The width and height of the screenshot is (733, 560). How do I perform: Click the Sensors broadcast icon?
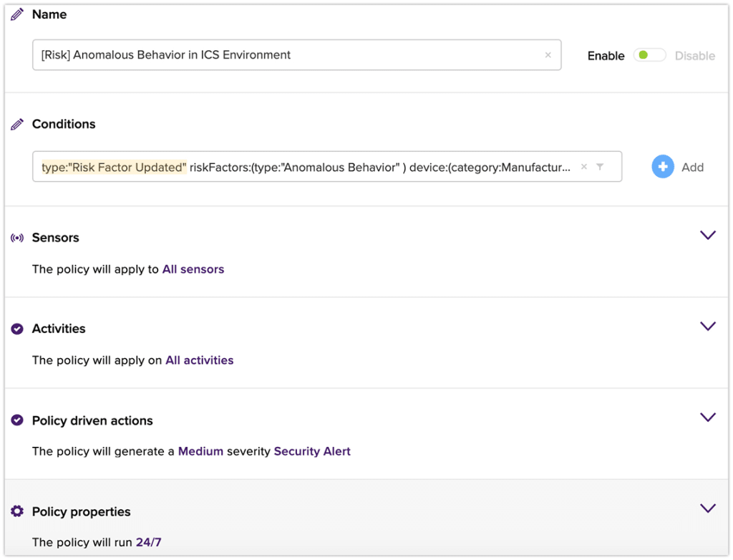17,238
